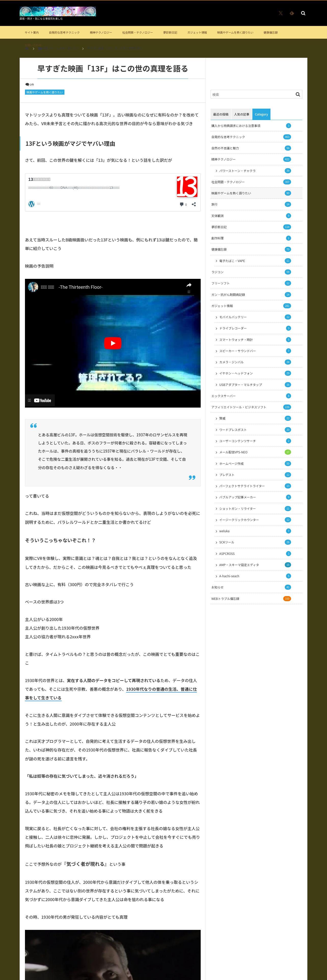Switch to the 人気の記事 tab

(x=242, y=114)
